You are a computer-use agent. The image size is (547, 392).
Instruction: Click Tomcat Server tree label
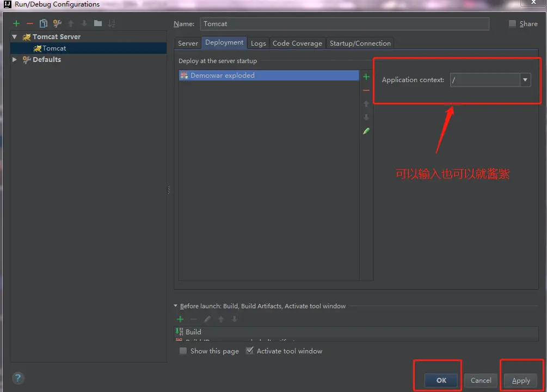coord(57,36)
